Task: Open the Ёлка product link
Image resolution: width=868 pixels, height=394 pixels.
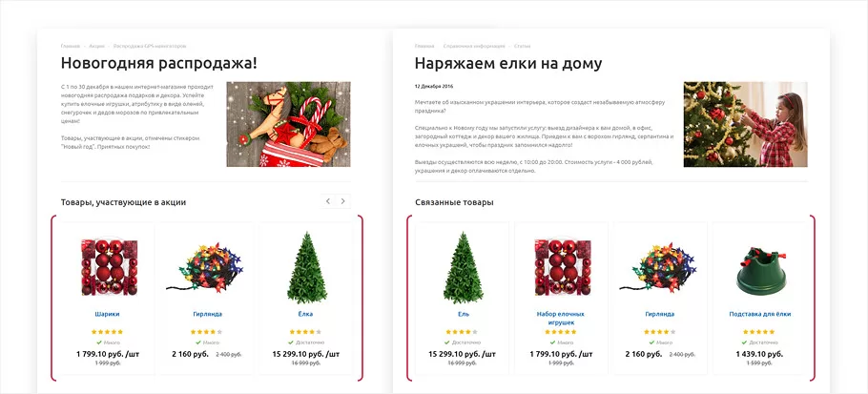Action: pos(305,314)
